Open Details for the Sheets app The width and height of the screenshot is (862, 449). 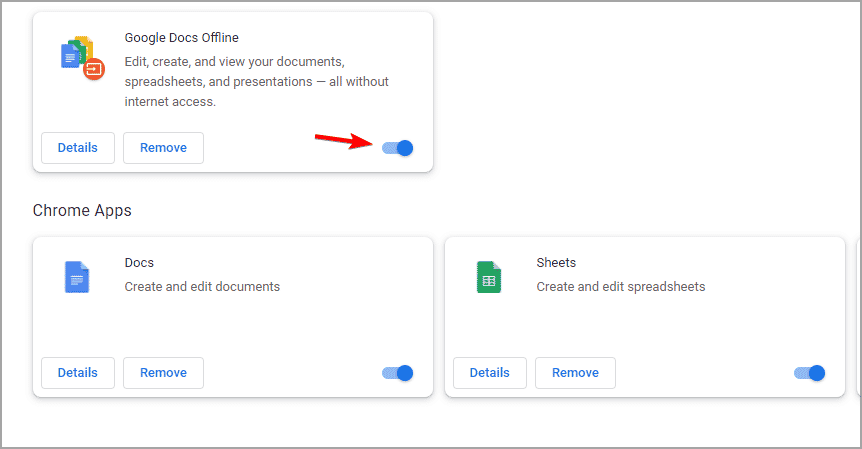[489, 373]
